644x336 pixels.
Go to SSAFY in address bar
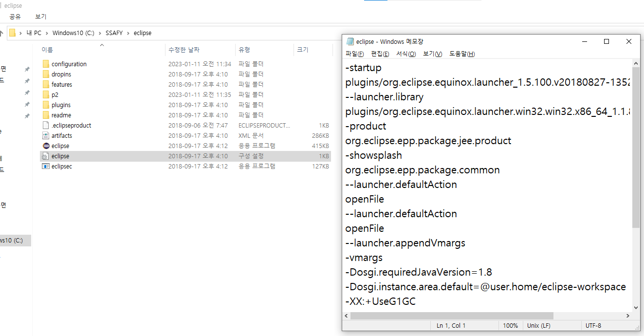tap(114, 33)
